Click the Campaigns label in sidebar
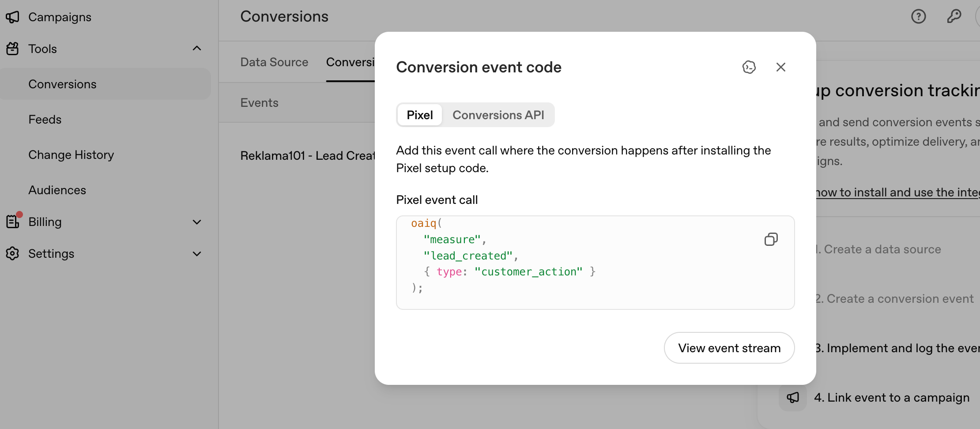 pos(60,17)
